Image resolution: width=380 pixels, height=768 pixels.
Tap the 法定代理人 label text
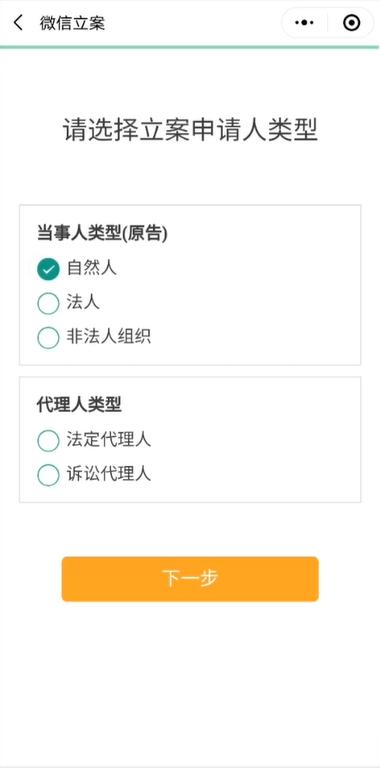[109, 440]
